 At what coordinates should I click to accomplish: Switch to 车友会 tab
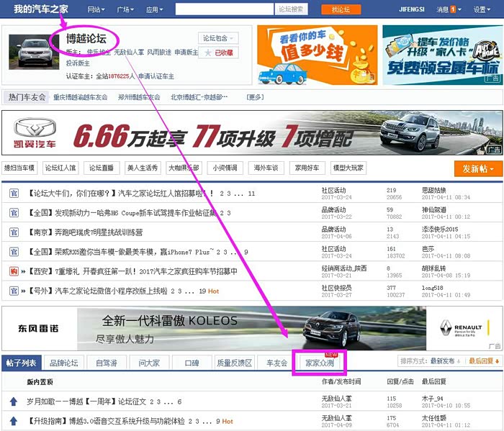(x=277, y=363)
